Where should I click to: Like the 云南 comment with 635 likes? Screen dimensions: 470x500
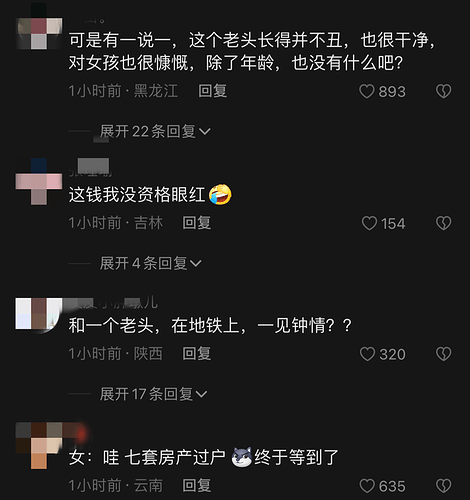367,486
